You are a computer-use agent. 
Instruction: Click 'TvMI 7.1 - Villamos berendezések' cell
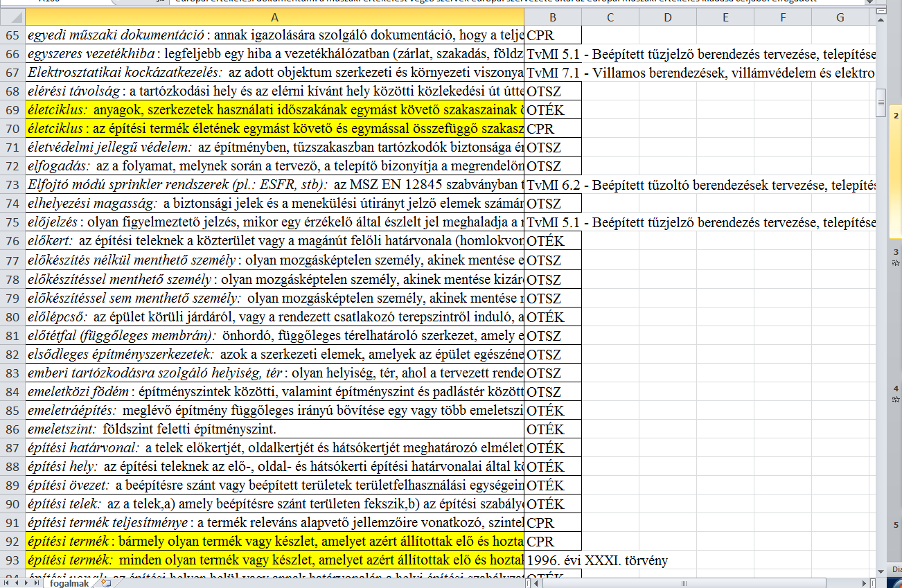[553, 72]
